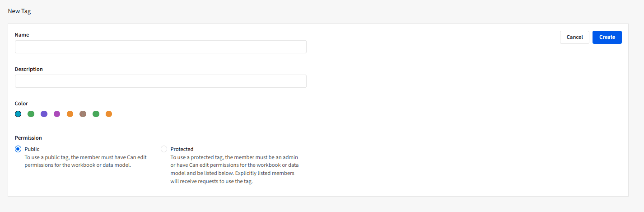Select the teal color swatch
Screen dimensions: 644x212
18,114
